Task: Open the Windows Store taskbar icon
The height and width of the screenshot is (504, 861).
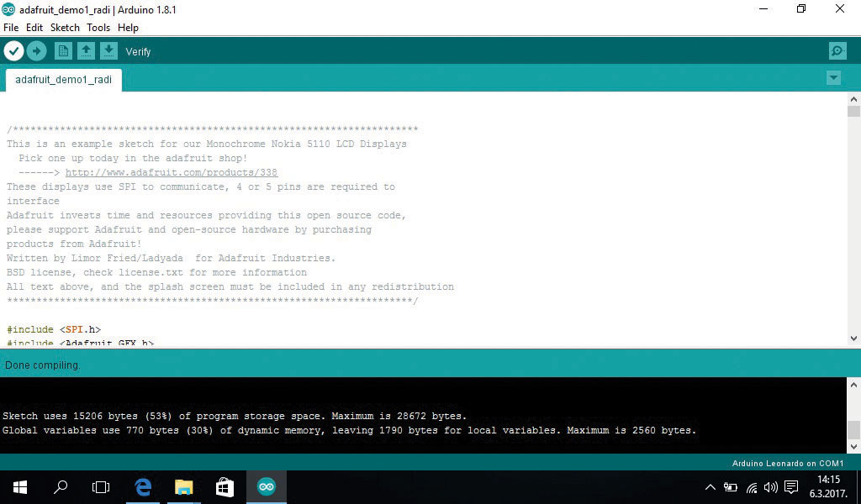Action: coord(224,486)
